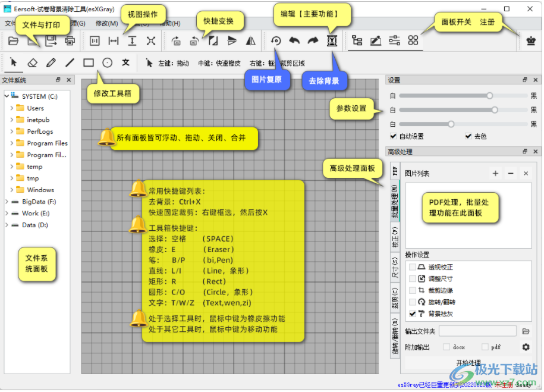
Task: Uncheck the 背景祛灰 checkbox
Action: click(413, 314)
